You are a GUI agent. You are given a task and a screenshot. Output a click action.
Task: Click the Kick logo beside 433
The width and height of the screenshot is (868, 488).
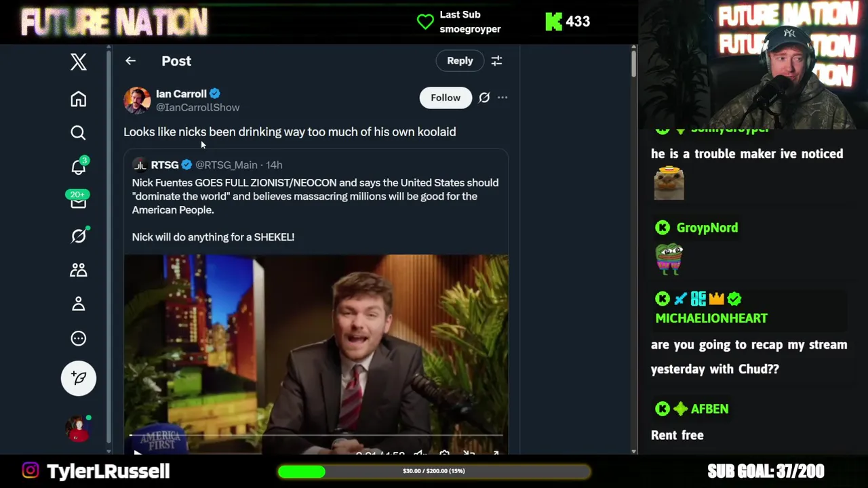point(553,22)
